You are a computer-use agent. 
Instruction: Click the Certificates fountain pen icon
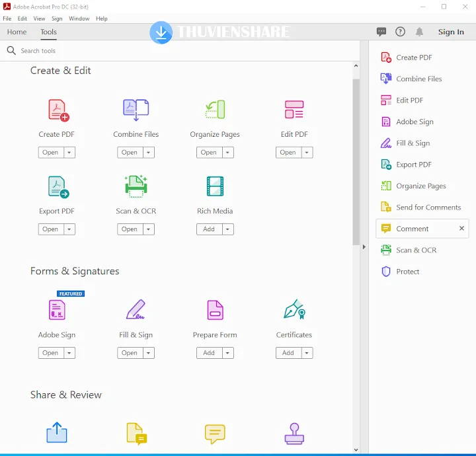294,309
